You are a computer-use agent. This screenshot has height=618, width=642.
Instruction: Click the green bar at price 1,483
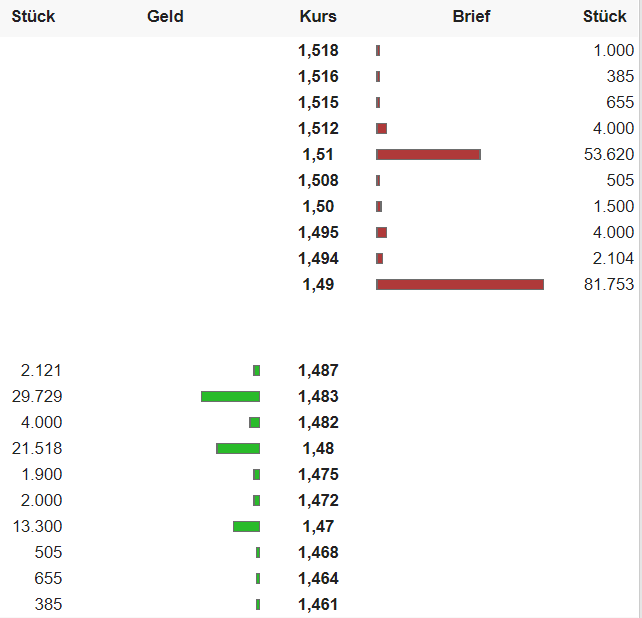point(230,396)
